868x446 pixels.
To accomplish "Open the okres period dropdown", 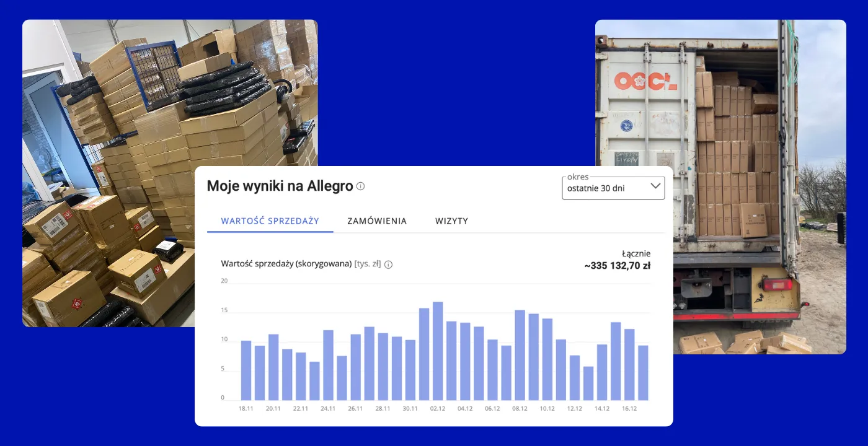I will [613, 188].
